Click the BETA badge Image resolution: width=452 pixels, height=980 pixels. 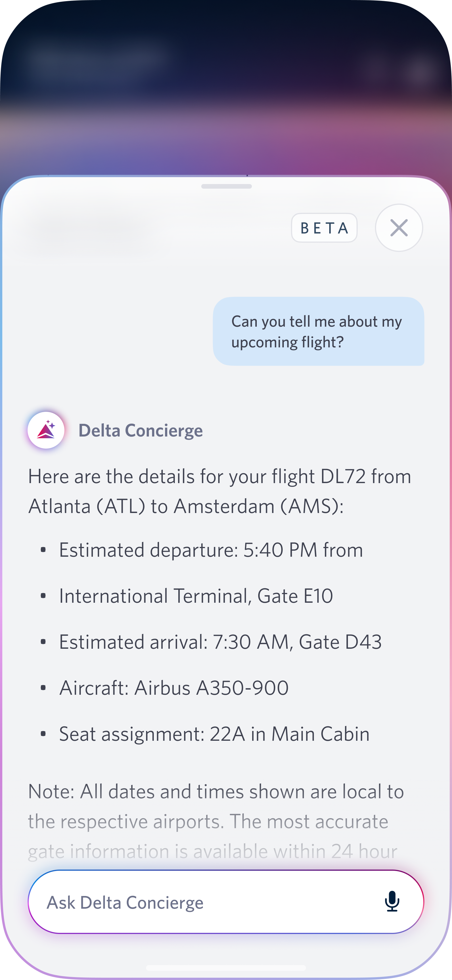324,228
